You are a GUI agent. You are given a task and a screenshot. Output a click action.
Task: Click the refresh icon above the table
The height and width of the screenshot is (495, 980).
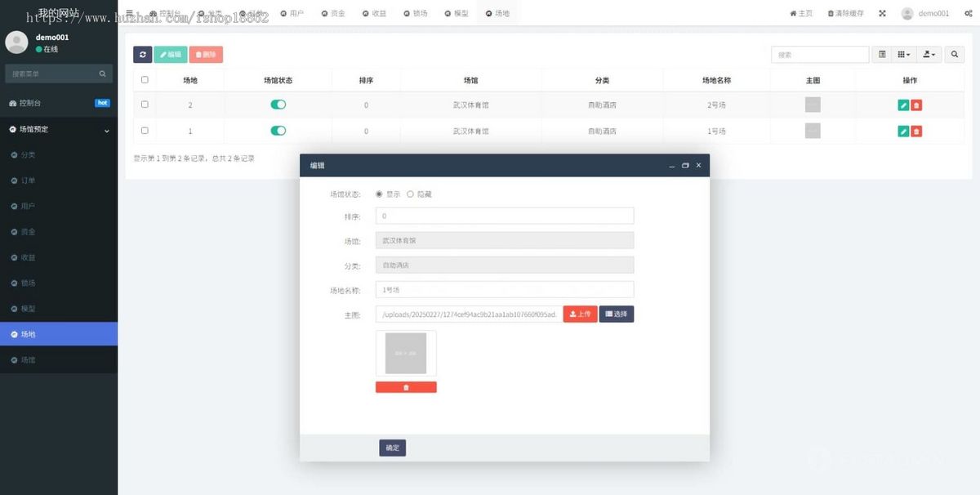pyautogui.click(x=143, y=54)
